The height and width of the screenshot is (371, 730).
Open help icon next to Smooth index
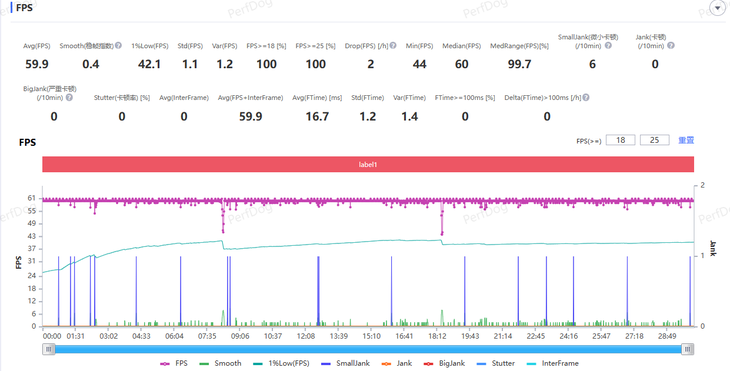118,46
